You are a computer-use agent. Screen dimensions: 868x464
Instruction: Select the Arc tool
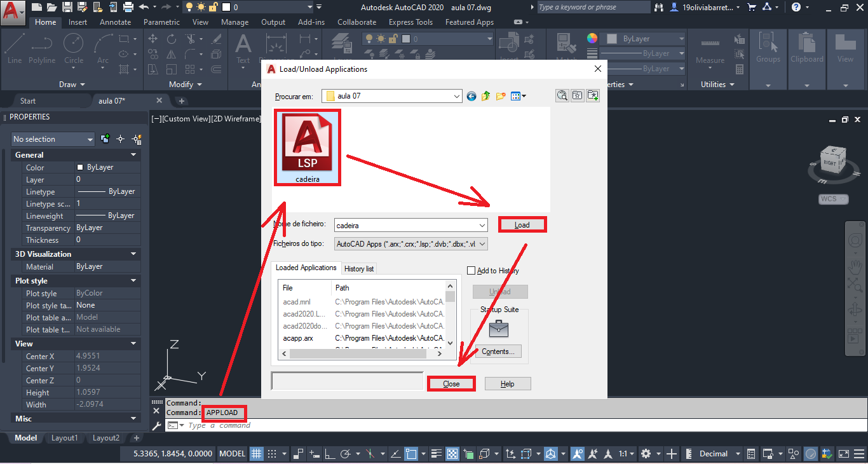point(103,48)
